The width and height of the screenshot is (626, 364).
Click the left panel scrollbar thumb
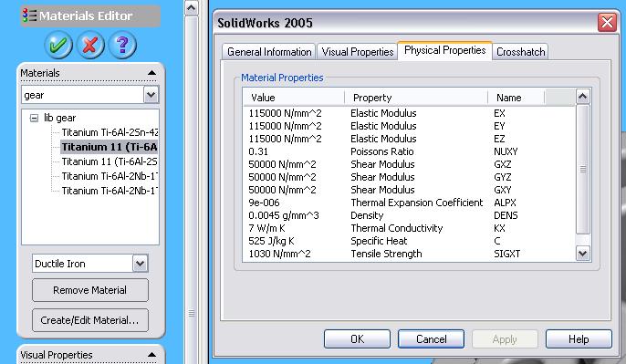(192, 190)
